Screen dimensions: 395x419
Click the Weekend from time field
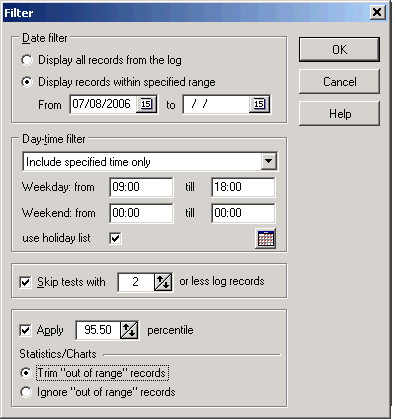pyautogui.click(x=141, y=213)
